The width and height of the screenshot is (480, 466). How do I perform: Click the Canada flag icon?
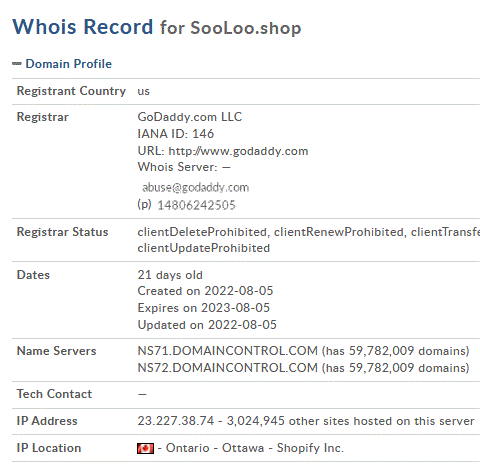tap(145, 448)
